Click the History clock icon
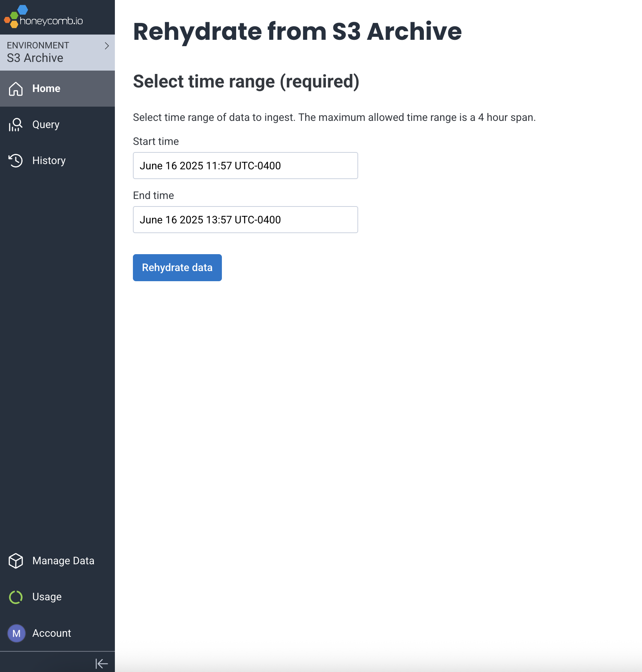Screen dimensions: 642x672 click(x=16, y=161)
